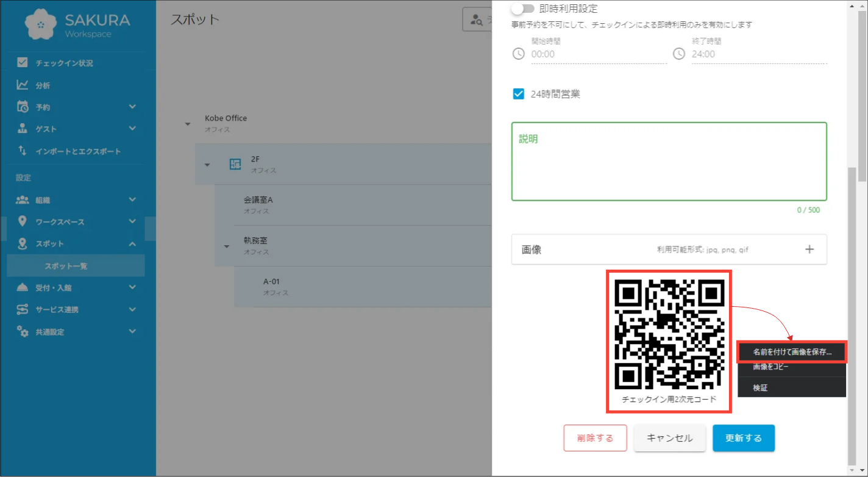The image size is (868, 477).
Task: Select the 2F floor row
Action: 343,164
